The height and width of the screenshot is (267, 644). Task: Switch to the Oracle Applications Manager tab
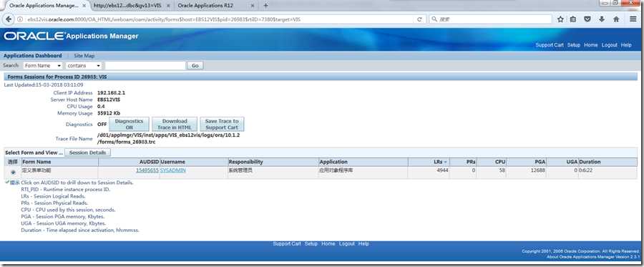coord(44,6)
